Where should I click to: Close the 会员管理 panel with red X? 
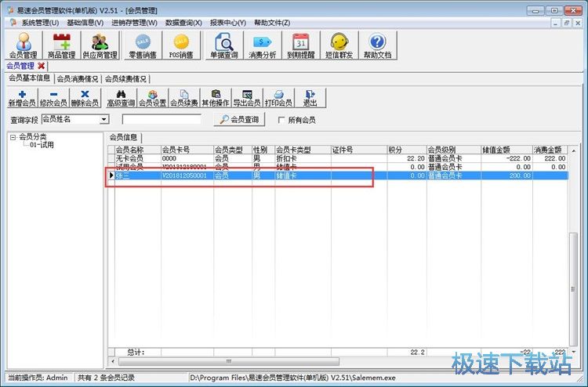coord(42,66)
